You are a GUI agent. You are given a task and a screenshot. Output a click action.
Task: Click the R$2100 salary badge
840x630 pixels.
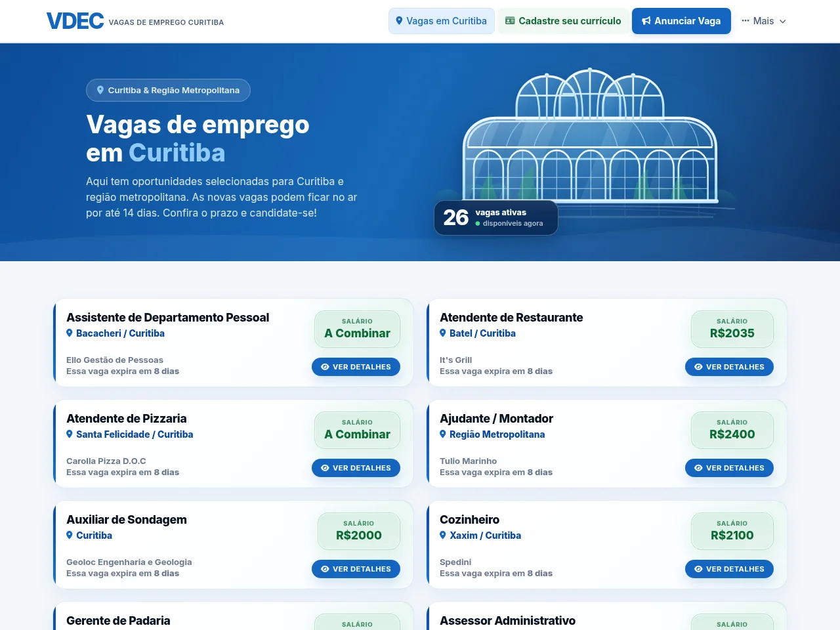[732, 531]
